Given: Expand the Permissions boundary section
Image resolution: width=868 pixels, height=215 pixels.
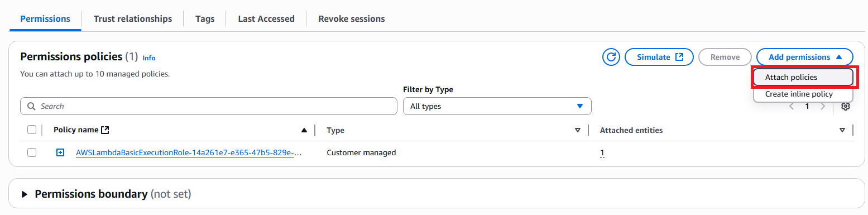Looking at the screenshot, I should (25, 194).
